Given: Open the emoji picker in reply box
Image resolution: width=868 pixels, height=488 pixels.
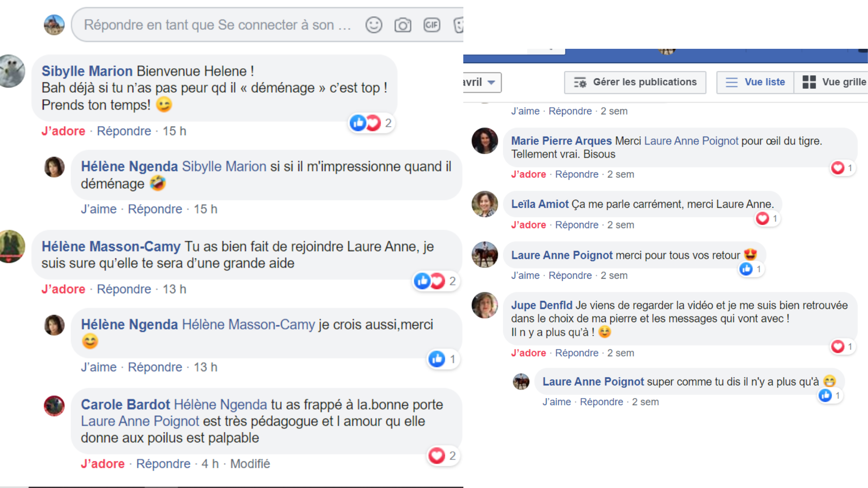Looking at the screenshot, I should (374, 25).
